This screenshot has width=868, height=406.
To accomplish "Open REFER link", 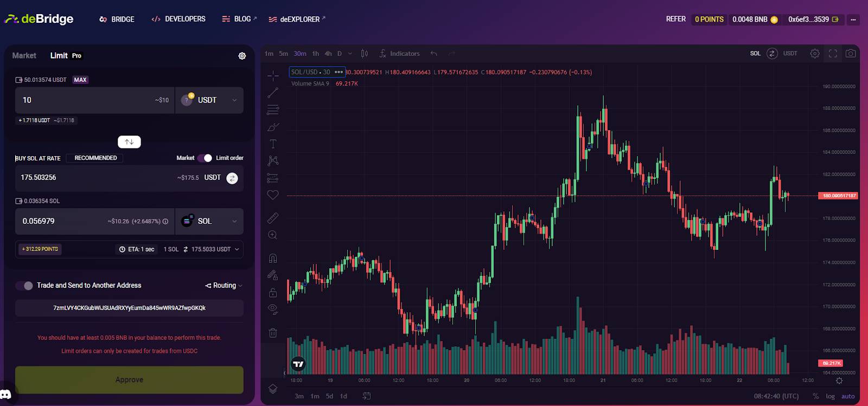I will 675,19.
